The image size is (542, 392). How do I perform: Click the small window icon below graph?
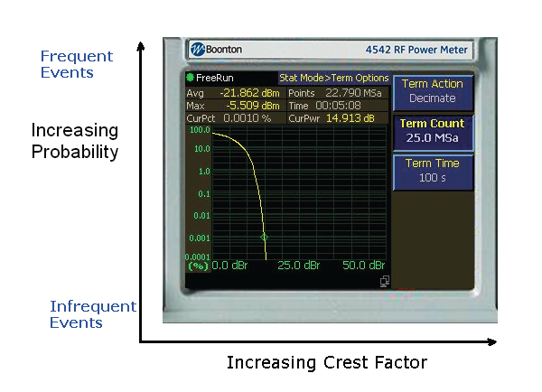click(x=384, y=283)
